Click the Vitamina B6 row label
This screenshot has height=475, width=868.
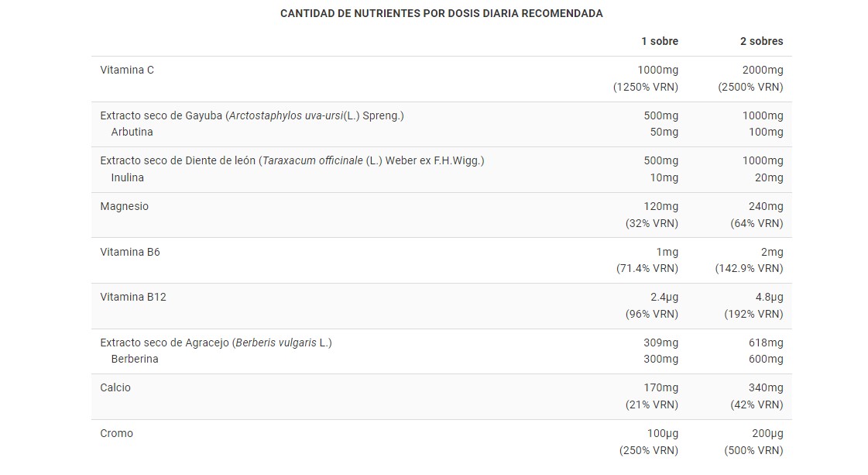[x=130, y=252]
